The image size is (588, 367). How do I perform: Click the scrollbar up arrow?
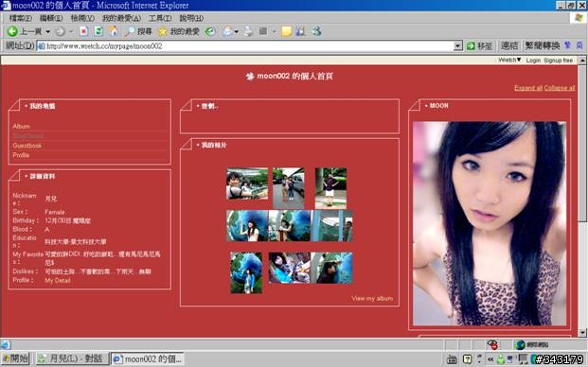point(582,60)
